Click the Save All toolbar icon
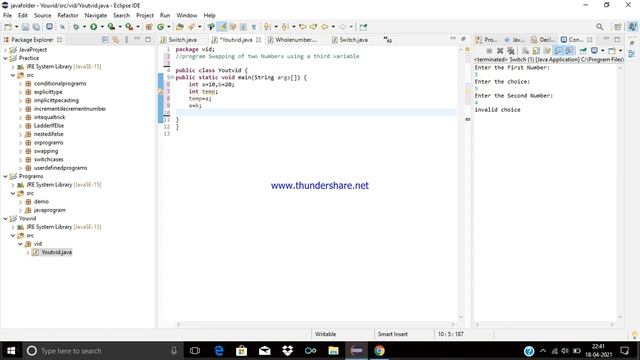Viewport: 640px width, 360px height. pyautogui.click(x=36, y=27)
